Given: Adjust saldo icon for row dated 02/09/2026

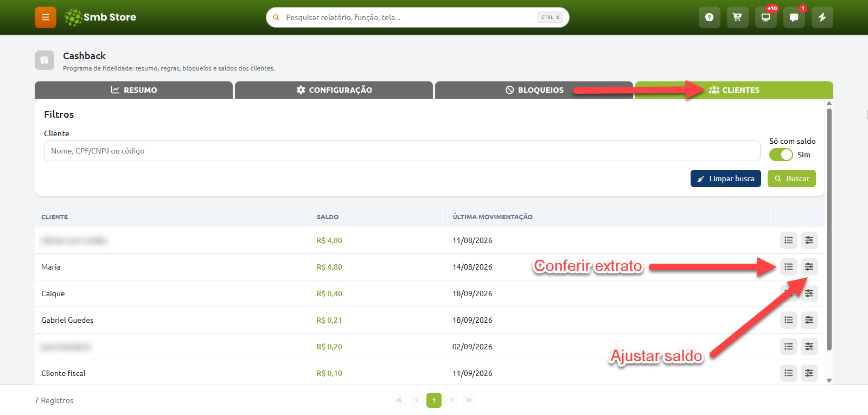Looking at the screenshot, I should click(x=809, y=347).
